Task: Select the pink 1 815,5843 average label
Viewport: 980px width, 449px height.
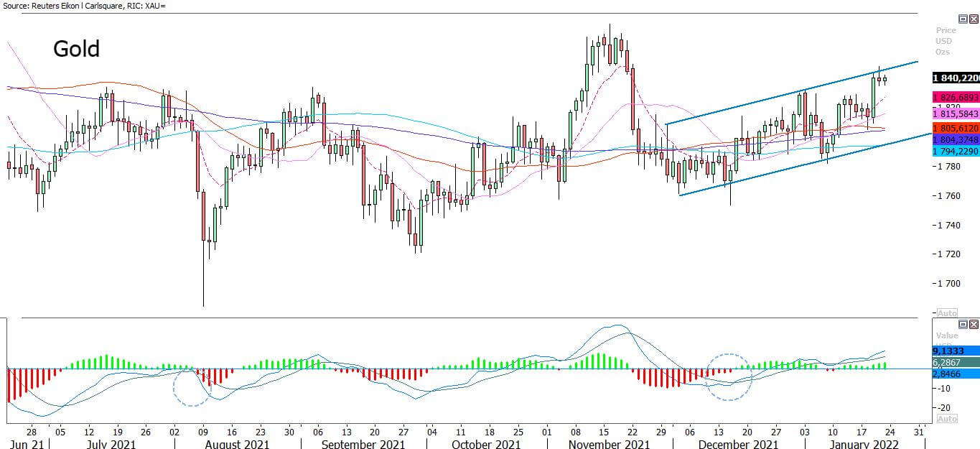Action: tap(956, 114)
